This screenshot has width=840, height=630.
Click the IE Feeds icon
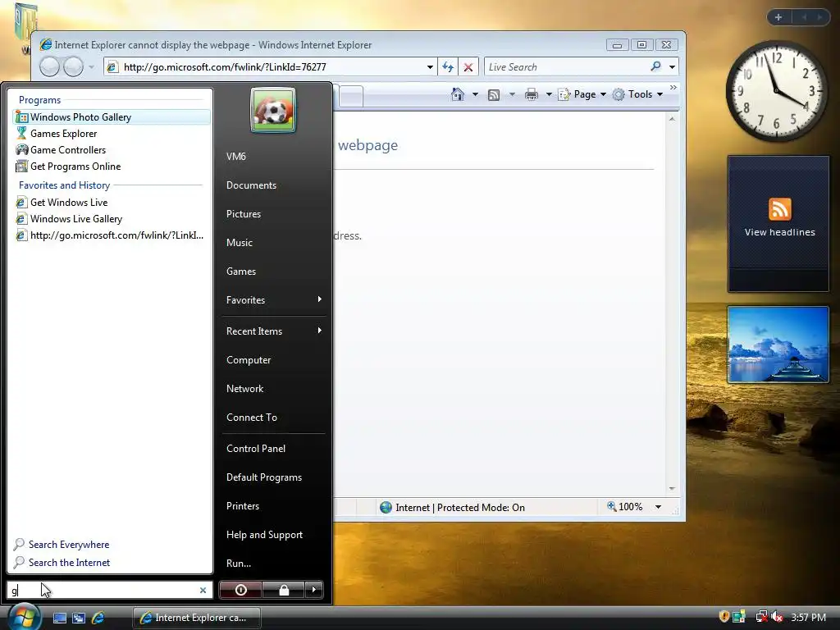pyautogui.click(x=494, y=95)
